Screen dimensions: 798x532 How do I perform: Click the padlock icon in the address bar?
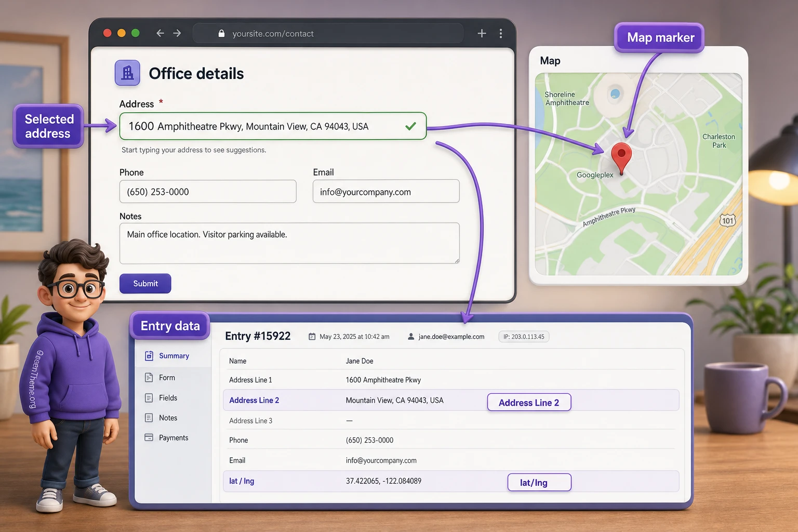coord(221,33)
